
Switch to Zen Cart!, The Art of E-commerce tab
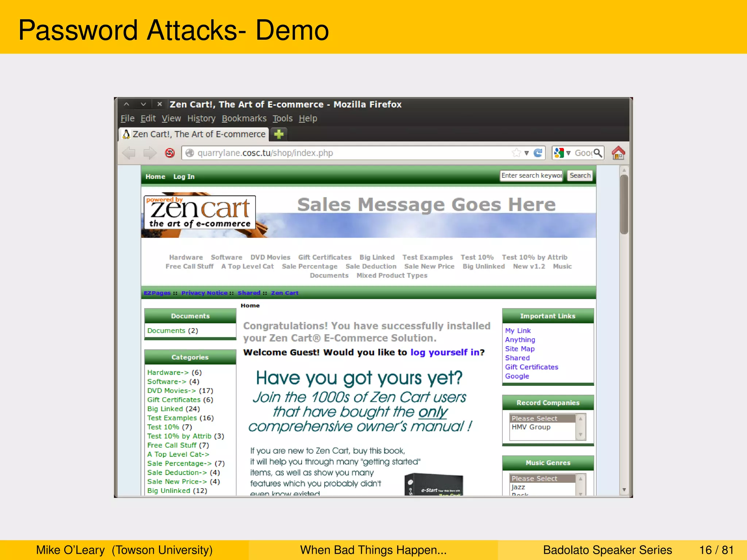pos(194,134)
